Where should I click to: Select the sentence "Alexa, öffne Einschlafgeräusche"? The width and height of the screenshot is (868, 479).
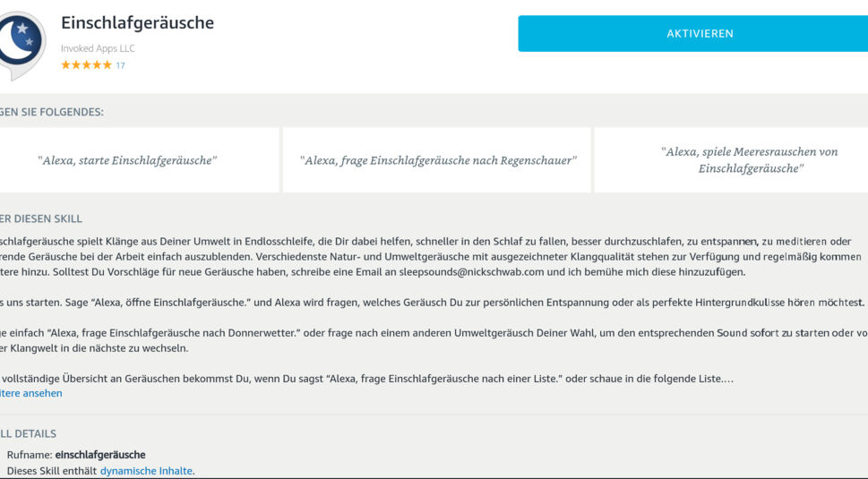point(168,303)
